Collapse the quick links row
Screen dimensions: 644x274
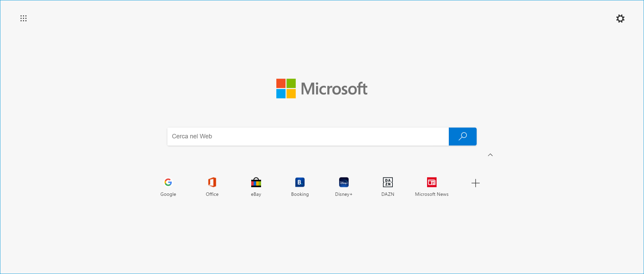tap(490, 155)
